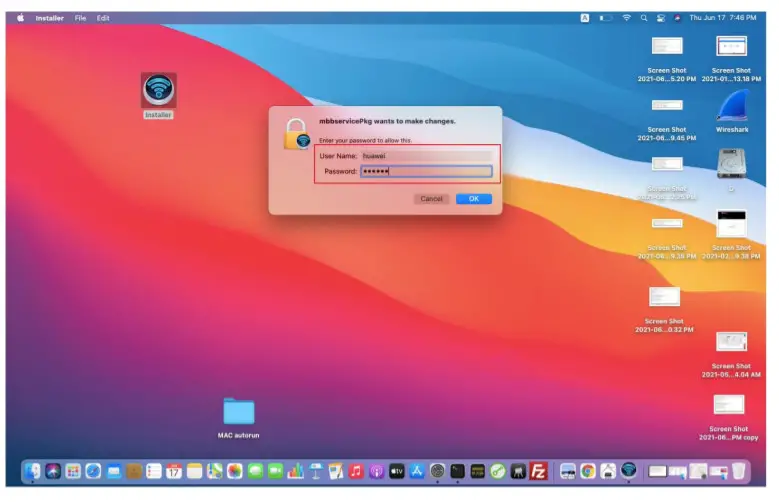779x502 pixels.
Task: Click the User Name field showing huawei
Action: [x=426, y=156]
